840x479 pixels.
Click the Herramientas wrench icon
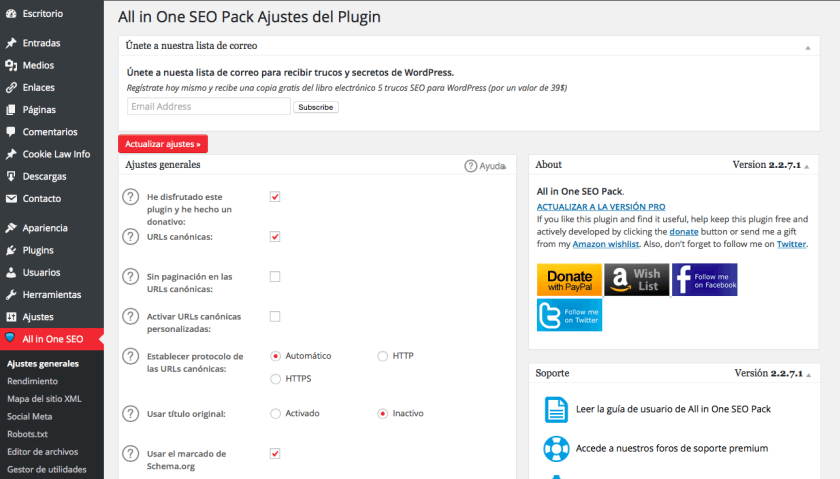(11, 295)
